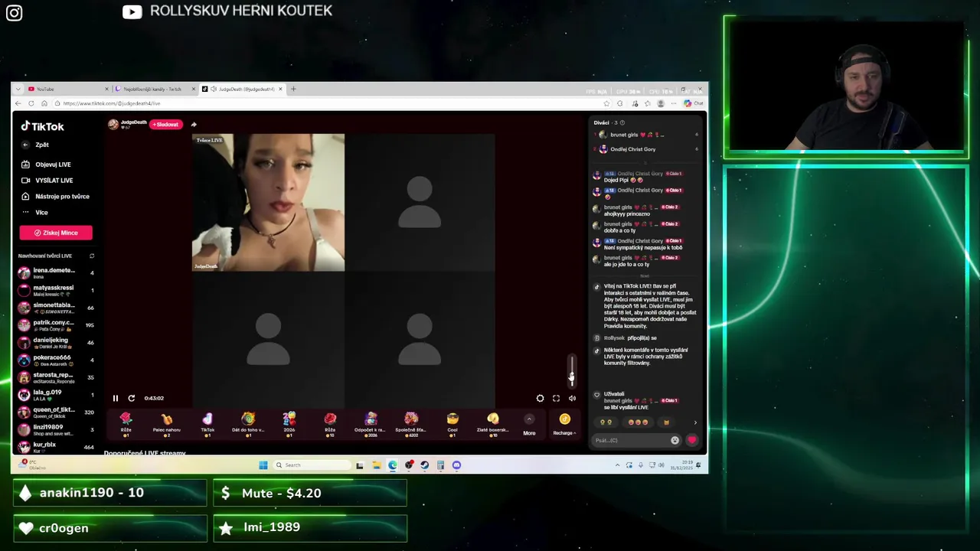The width and height of the screenshot is (980, 551).
Task: Open patrik.cony.c... suggested live creator
Action: [x=56, y=325]
